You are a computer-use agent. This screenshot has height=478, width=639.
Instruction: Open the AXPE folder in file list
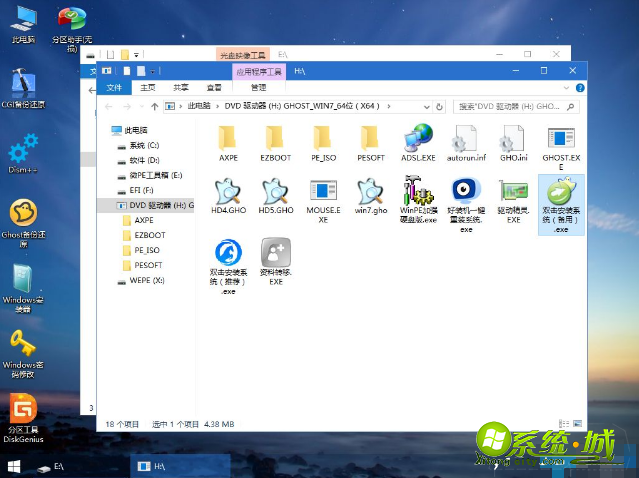tap(228, 143)
